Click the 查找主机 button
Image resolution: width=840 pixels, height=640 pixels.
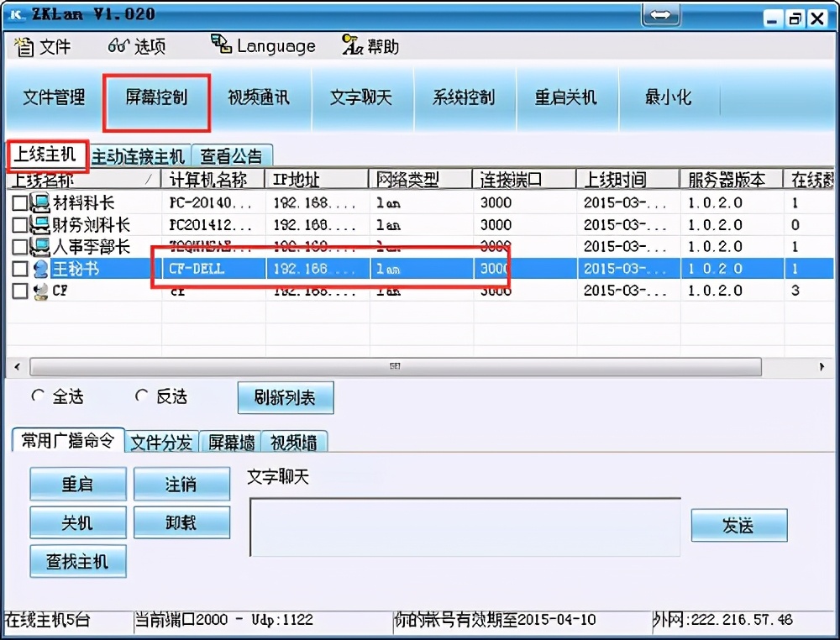coord(77,561)
